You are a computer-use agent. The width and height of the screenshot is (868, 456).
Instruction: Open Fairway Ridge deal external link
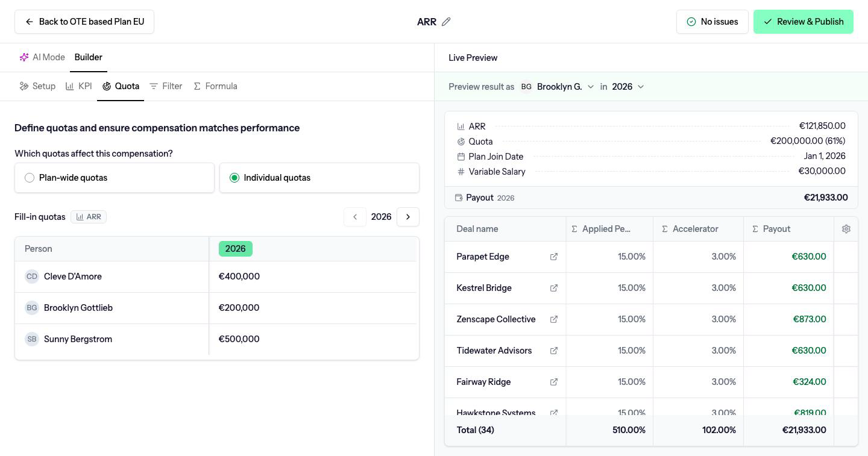[554, 382]
